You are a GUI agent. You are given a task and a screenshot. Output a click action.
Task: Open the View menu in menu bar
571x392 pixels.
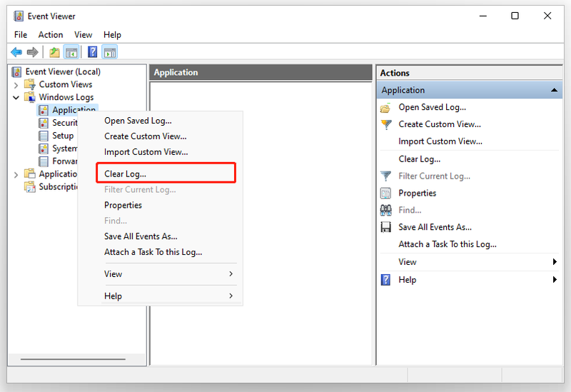[83, 34]
